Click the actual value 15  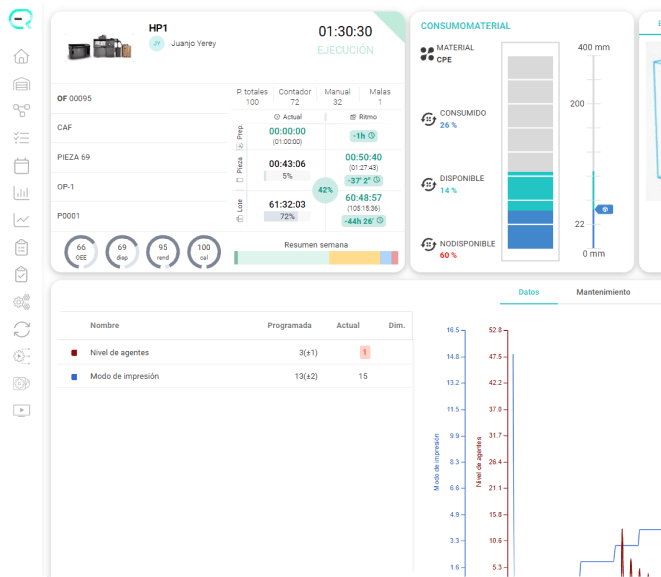click(x=363, y=376)
